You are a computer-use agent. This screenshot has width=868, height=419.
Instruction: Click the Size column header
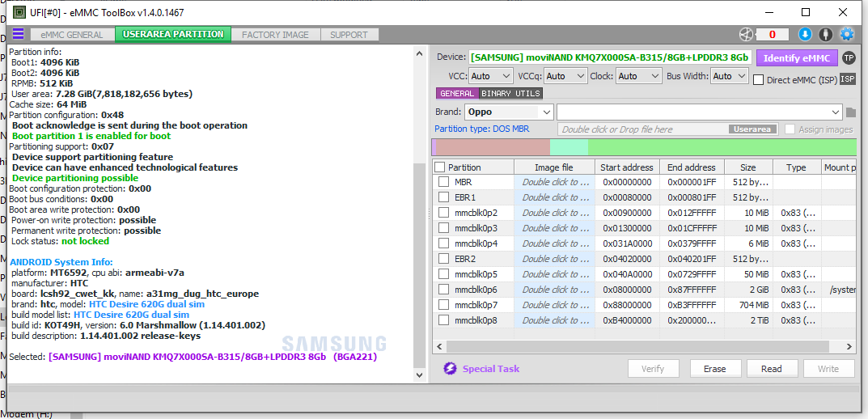click(x=747, y=167)
